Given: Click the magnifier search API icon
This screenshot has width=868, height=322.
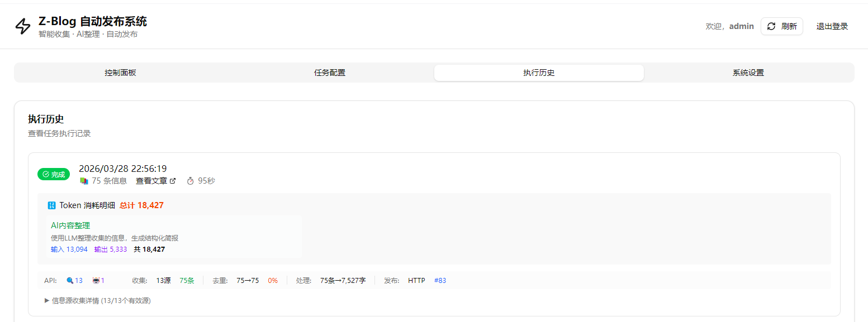Looking at the screenshot, I should (x=70, y=281).
